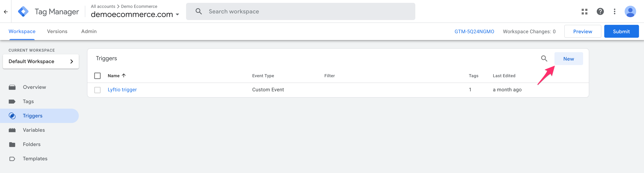Open the Default Workspace selector
Image resolution: width=644 pixels, height=173 pixels.
tap(41, 61)
